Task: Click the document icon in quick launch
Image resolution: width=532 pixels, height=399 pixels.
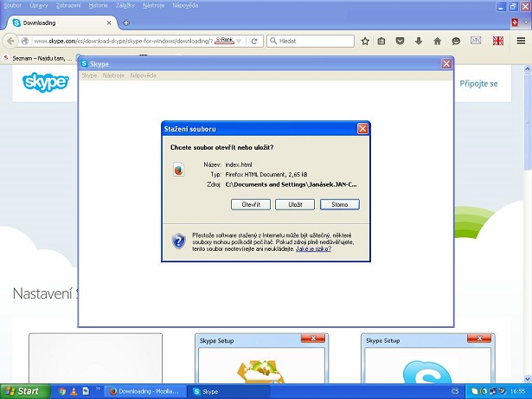Action: [86, 391]
